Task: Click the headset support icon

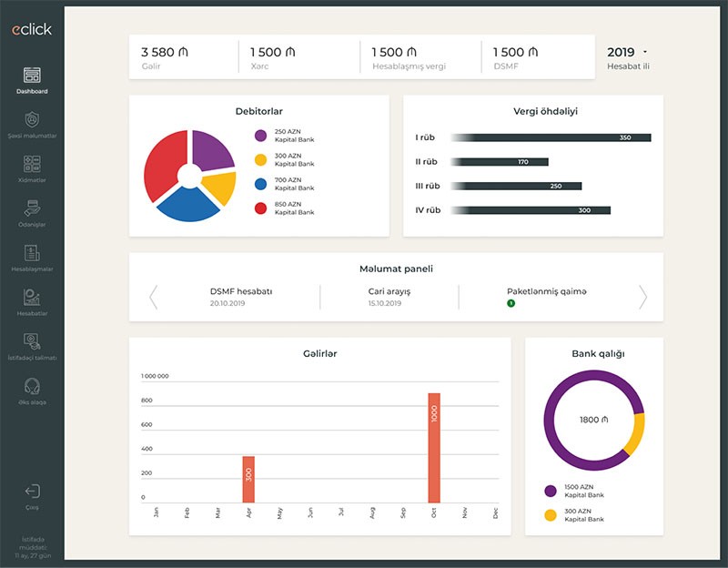Action: (32, 386)
